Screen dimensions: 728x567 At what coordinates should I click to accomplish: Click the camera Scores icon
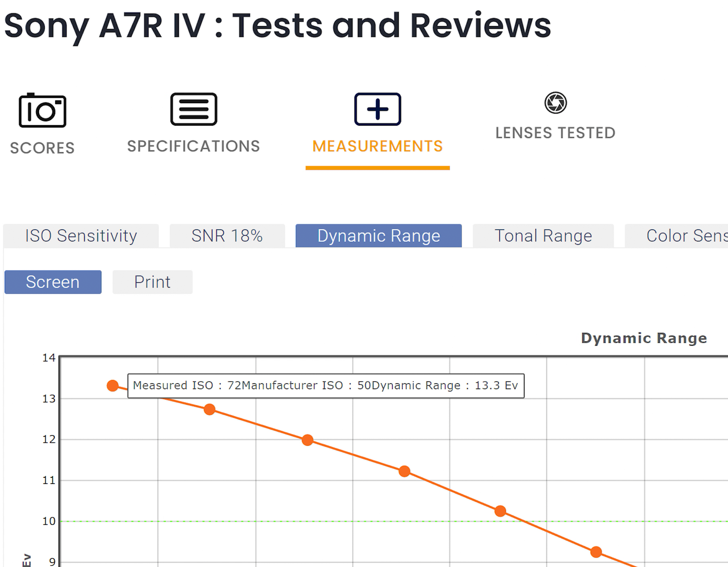click(42, 110)
